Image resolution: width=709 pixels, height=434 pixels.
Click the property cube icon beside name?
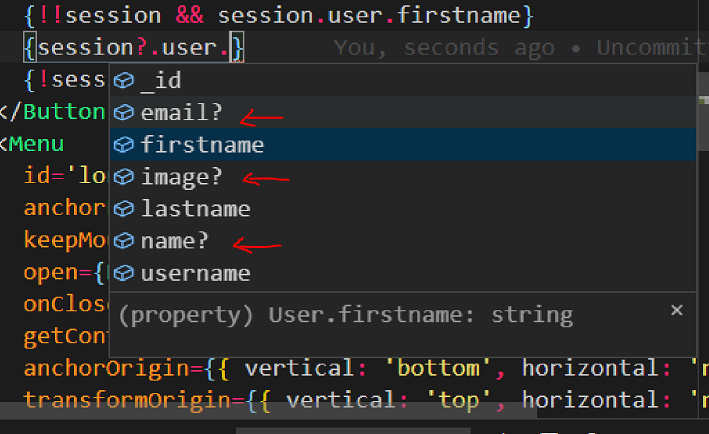(123, 241)
